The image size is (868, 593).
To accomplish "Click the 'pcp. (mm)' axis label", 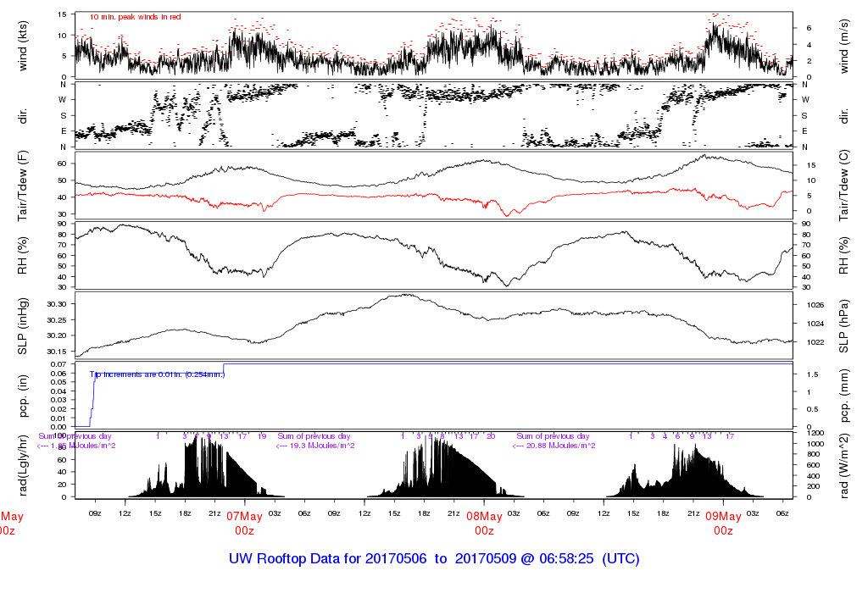I will coord(844,396).
